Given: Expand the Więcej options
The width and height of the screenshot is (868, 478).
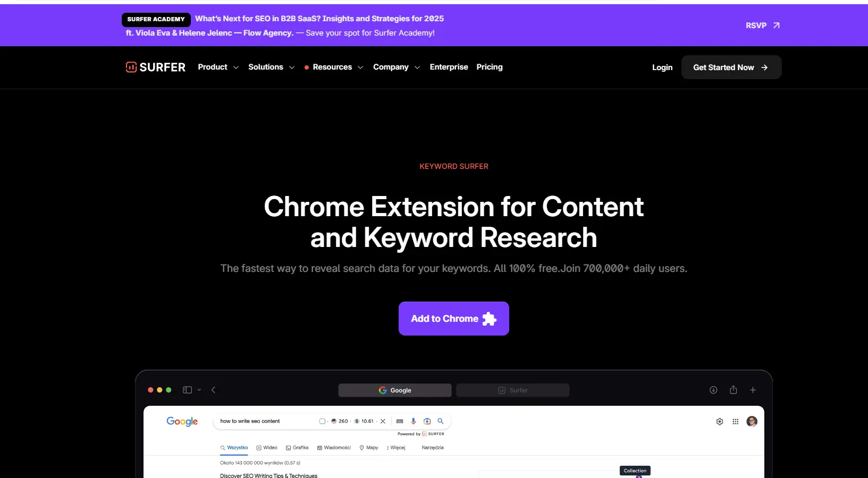Looking at the screenshot, I should tap(396, 448).
